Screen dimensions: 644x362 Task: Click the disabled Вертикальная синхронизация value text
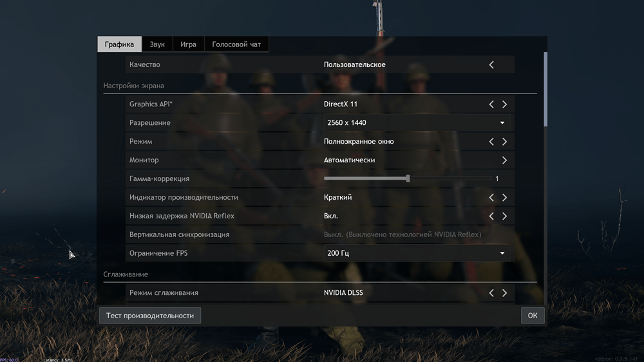point(402,234)
